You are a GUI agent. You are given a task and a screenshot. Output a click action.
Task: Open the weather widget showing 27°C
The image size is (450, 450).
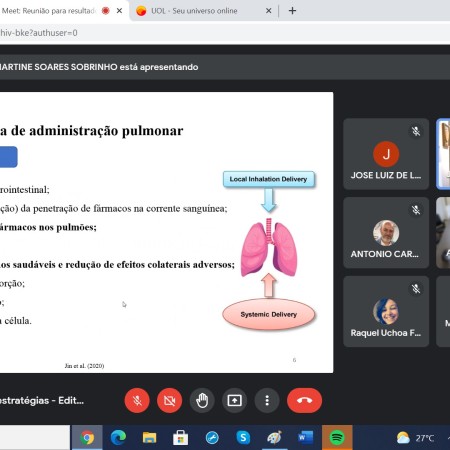click(415, 438)
